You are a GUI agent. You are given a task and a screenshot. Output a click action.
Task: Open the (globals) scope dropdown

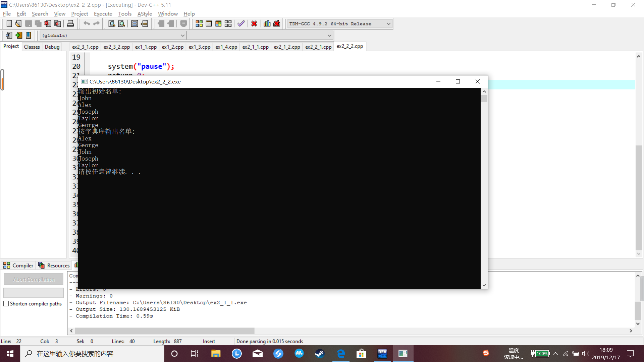[182, 35]
